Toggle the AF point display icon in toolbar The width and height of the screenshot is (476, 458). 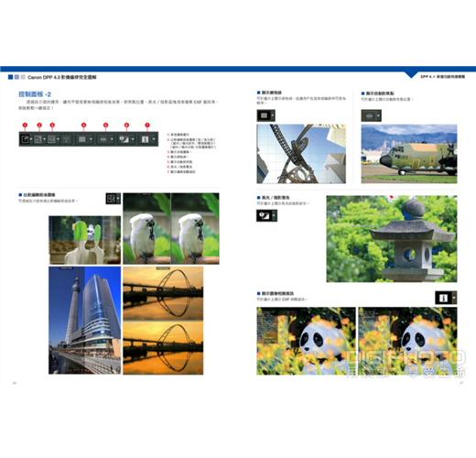pyautogui.click(x=103, y=139)
